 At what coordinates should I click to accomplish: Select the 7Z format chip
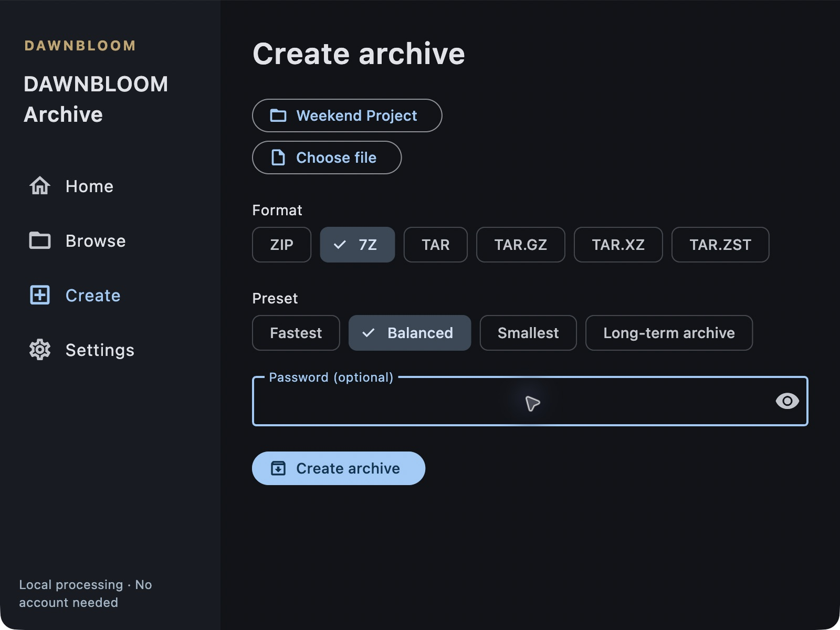pyautogui.click(x=358, y=245)
